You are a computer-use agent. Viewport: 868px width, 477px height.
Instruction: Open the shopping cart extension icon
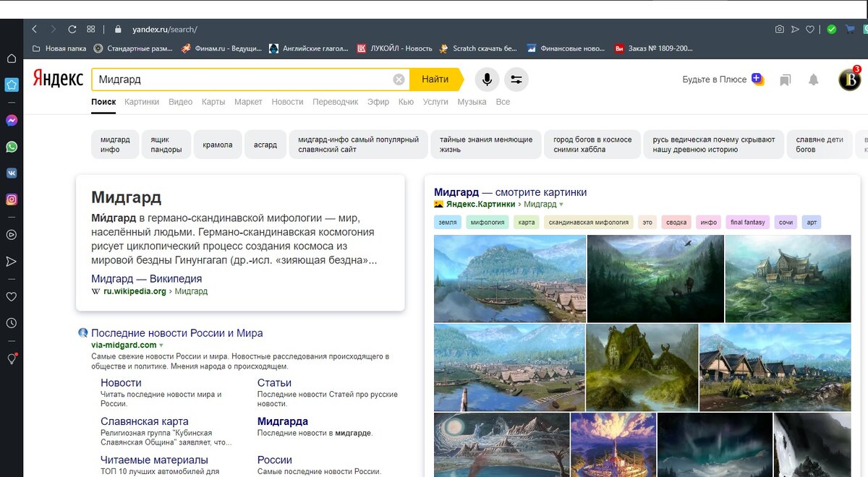click(849, 30)
